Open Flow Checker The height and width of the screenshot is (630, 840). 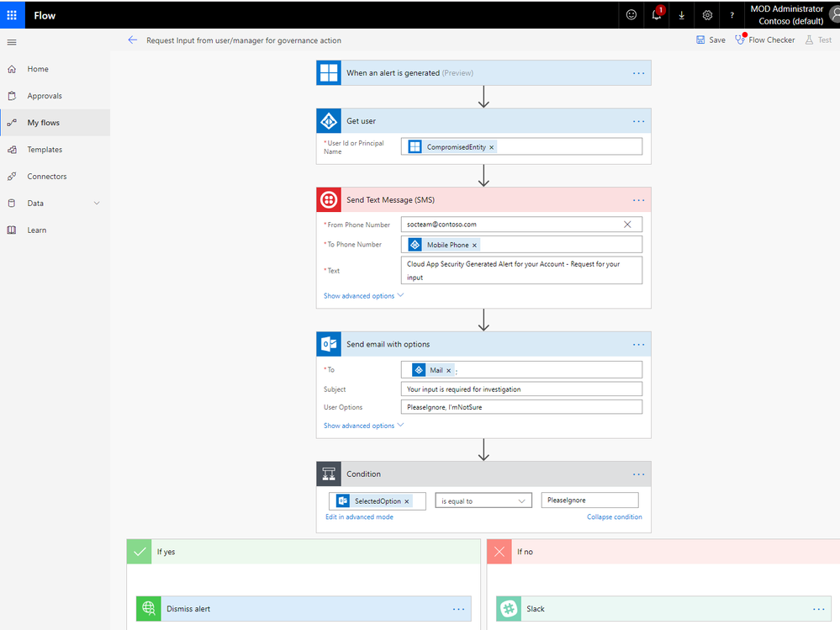(x=765, y=40)
